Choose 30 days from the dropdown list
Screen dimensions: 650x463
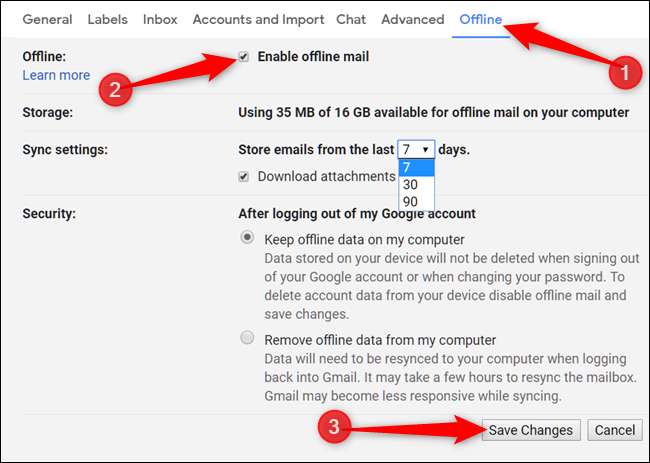(x=411, y=184)
